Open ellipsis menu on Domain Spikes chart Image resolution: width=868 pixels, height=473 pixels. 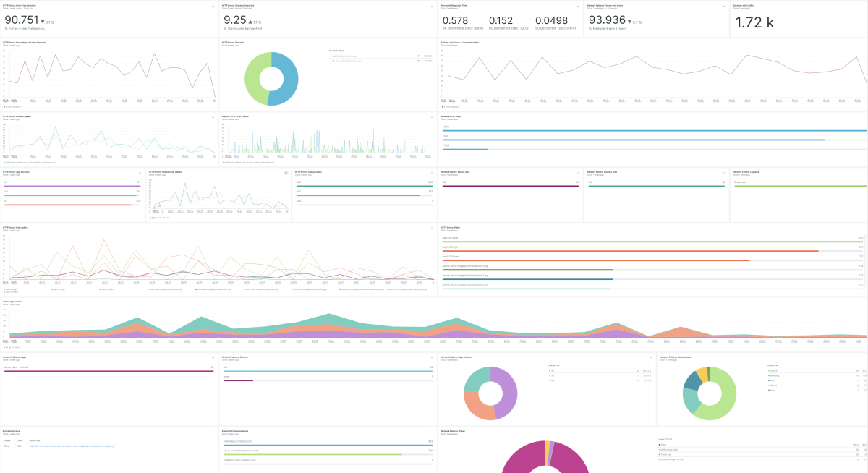pyautogui.click(x=213, y=116)
